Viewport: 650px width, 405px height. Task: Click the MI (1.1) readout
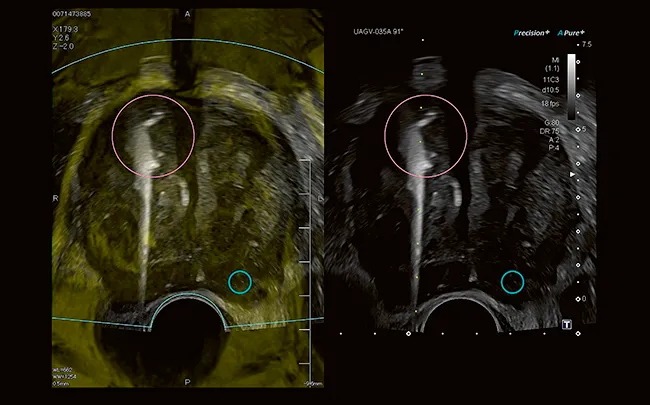(549, 66)
